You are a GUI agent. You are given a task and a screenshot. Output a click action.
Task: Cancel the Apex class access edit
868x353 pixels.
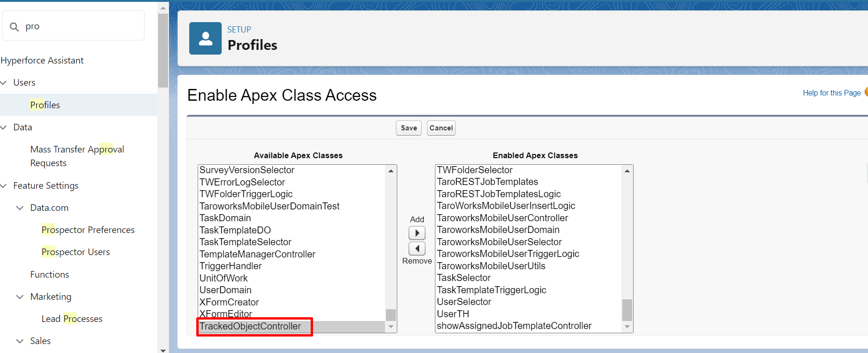pos(441,128)
